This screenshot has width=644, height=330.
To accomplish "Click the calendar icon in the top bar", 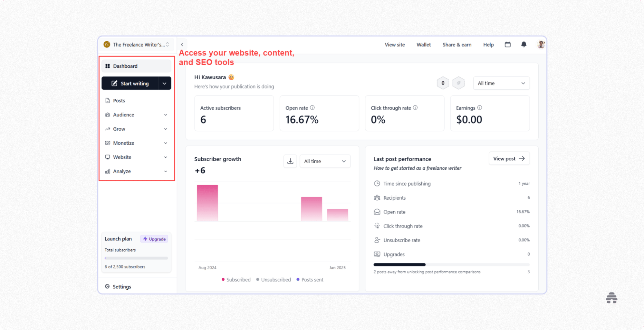I will (508, 45).
